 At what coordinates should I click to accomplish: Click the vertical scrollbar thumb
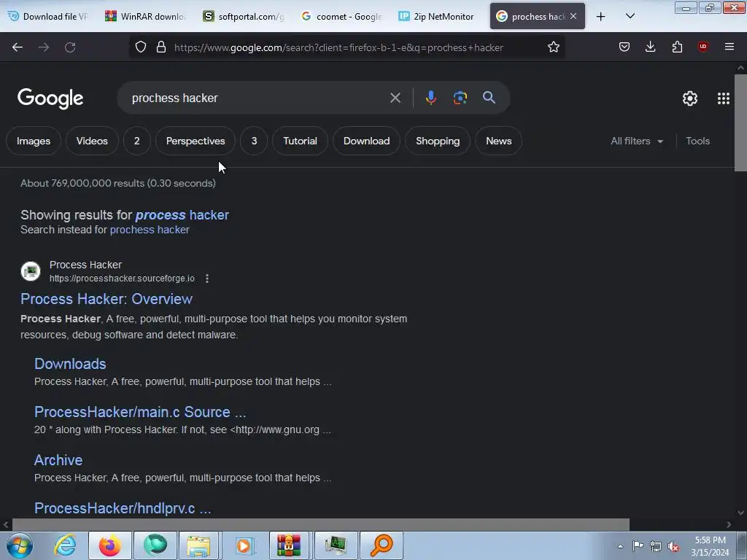coord(740,122)
